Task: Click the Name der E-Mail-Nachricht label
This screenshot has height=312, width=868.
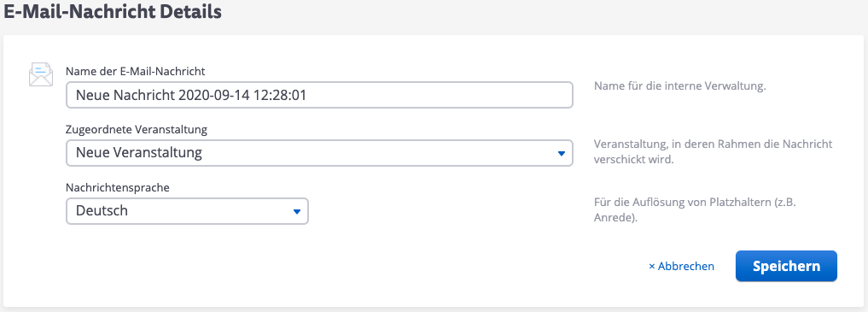Action: point(136,71)
